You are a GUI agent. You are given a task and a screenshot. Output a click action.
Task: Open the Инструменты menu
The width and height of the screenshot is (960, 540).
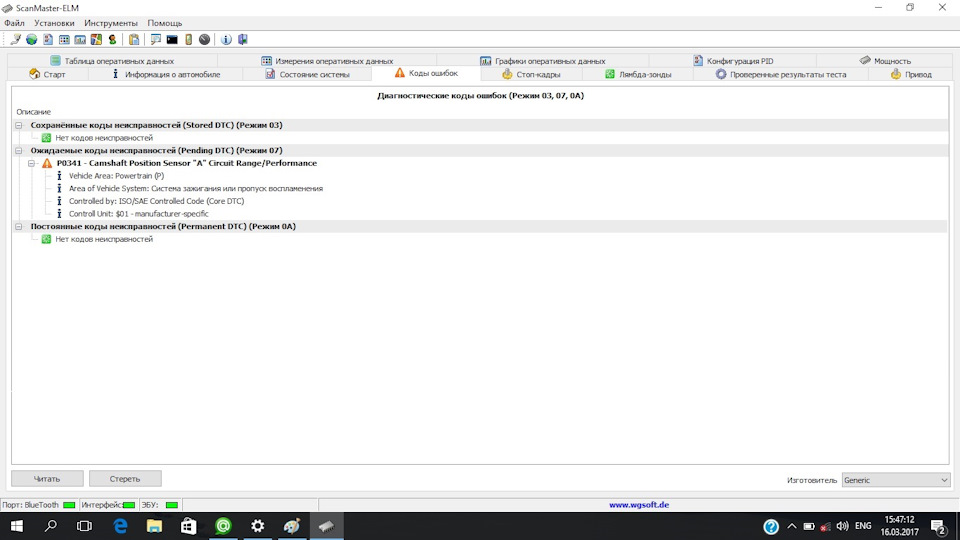click(111, 23)
